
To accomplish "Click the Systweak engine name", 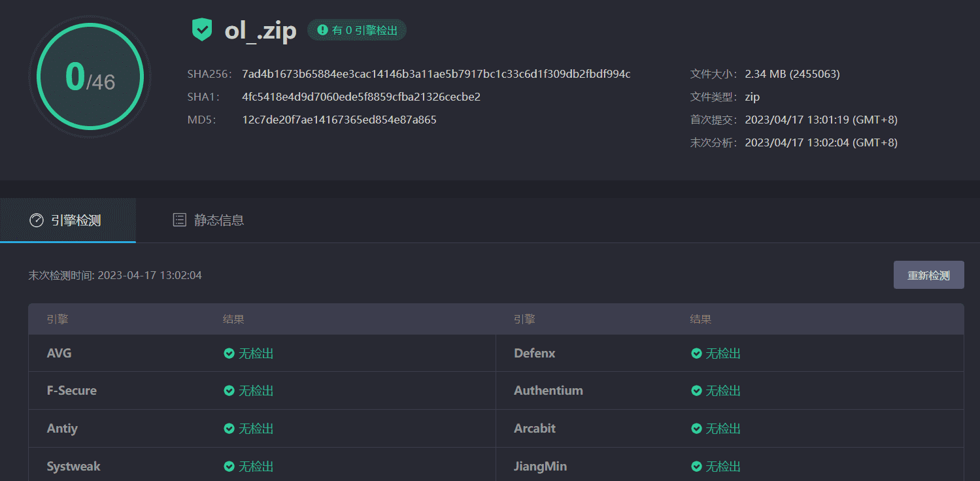I will [x=74, y=467].
